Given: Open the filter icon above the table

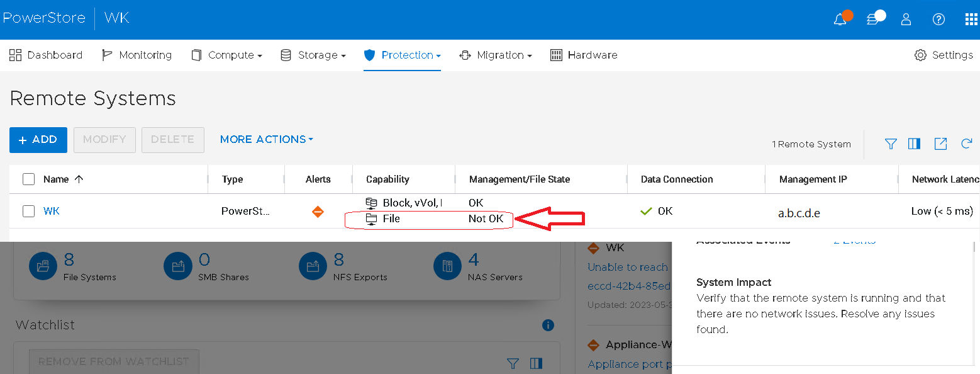Looking at the screenshot, I should pyautogui.click(x=890, y=144).
